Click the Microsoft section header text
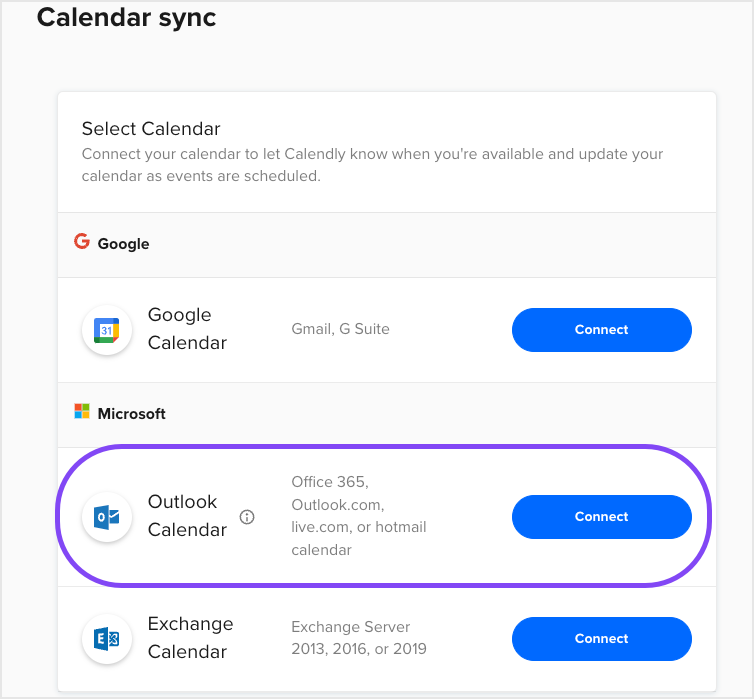The height and width of the screenshot is (699, 754). click(x=131, y=413)
